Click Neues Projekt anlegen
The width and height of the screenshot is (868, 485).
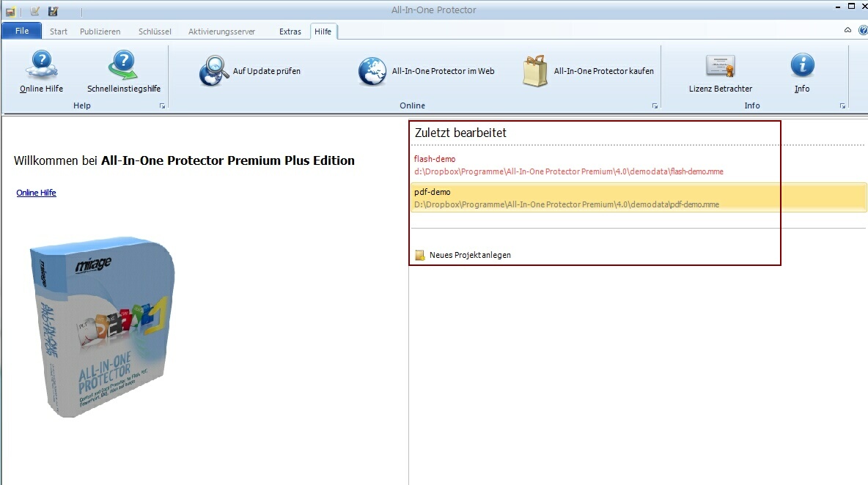pyautogui.click(x=469, y=255)
